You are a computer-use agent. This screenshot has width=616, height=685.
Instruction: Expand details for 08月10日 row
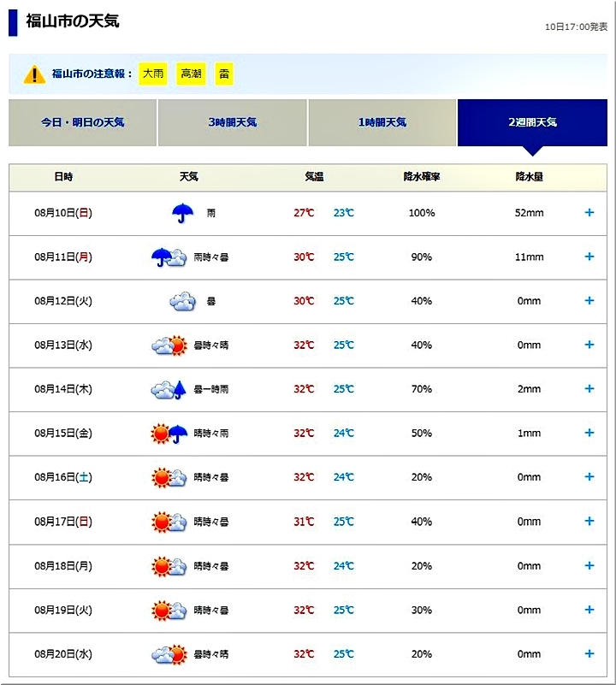tap(589, 212)
